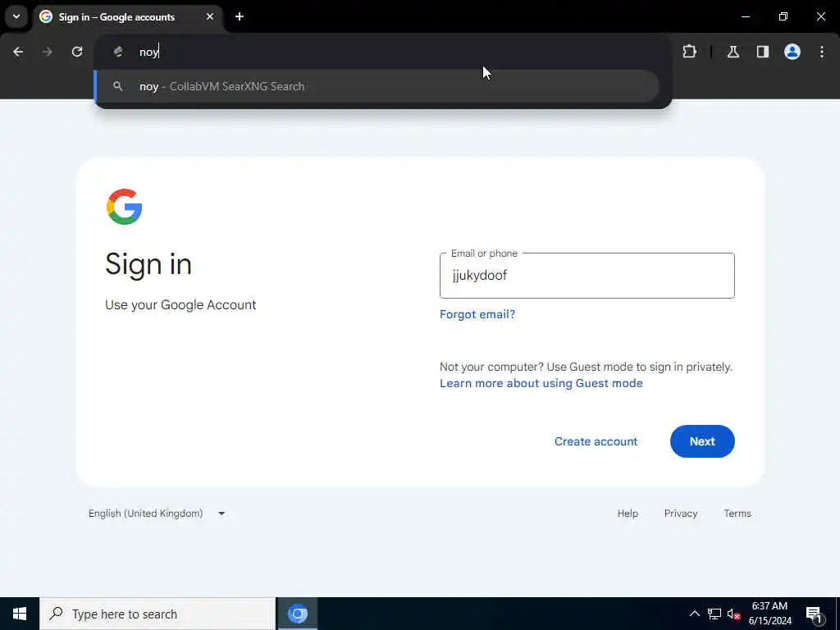Open the clock showing 6:37 AM

[x=769, y=614]
